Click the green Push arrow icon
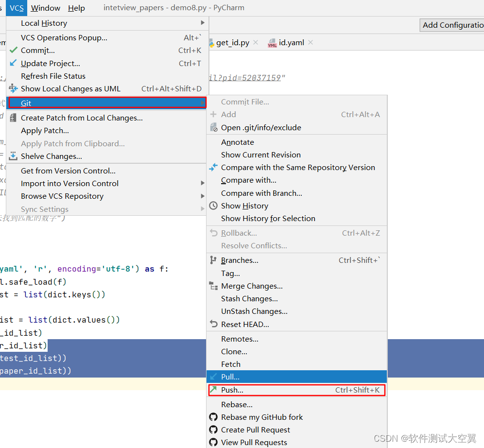The width and height of the screenshot is (484, 448). [213, 389]
